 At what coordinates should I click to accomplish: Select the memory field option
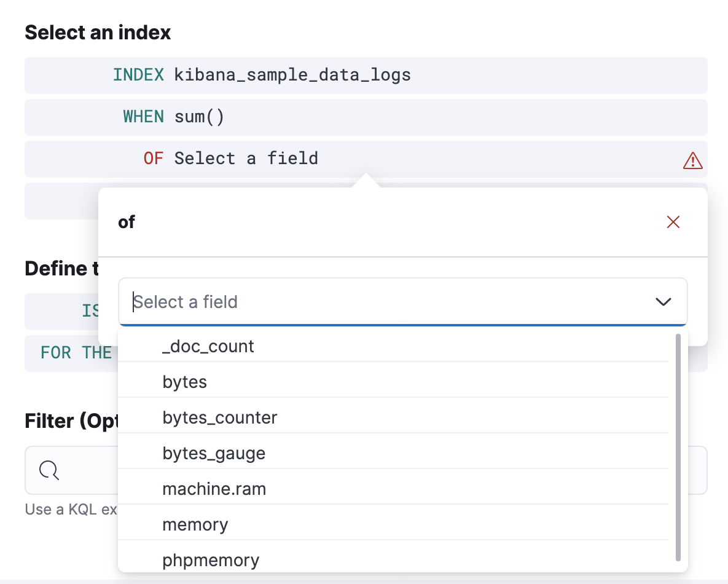195,525
